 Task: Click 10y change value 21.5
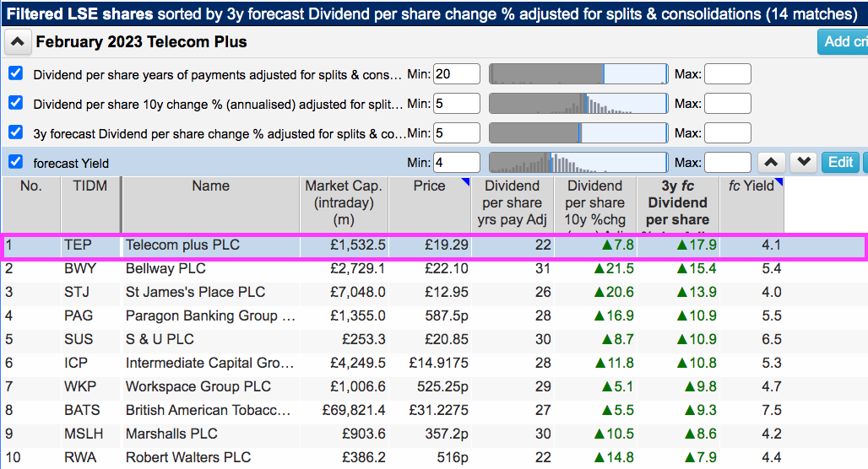click(613, 269)
